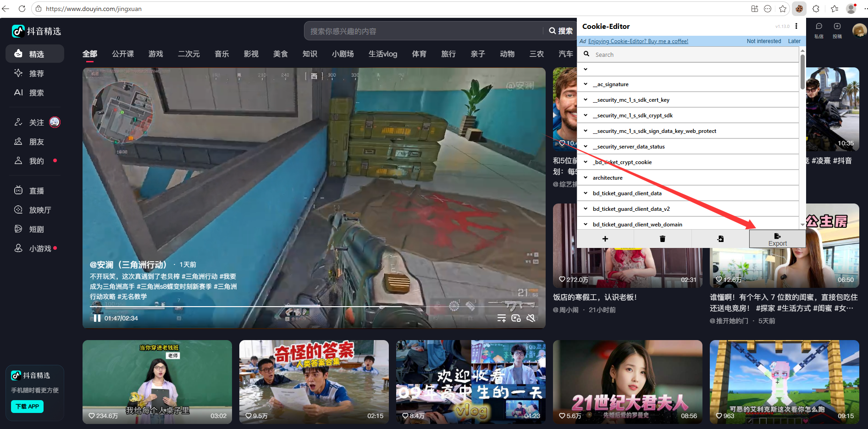Open Cookie-Editor three-dot menu
868x429 pixels.
(796, 26)
